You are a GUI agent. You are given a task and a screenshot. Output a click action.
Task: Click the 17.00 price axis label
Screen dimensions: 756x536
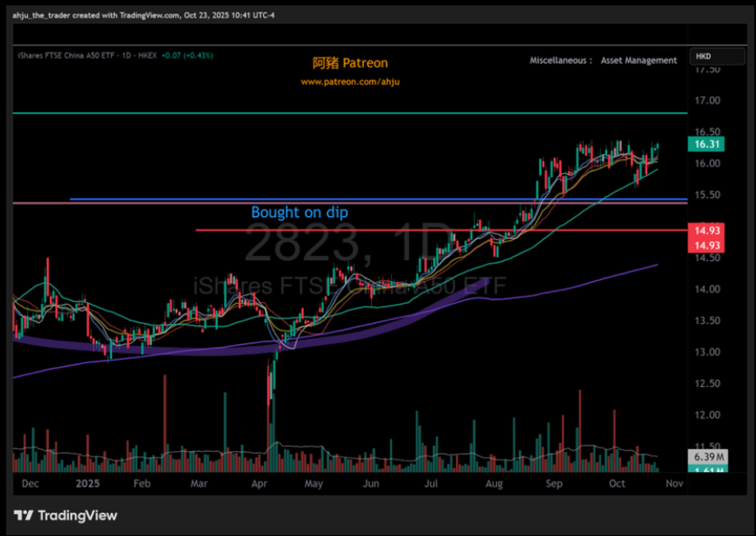[707, 100]
